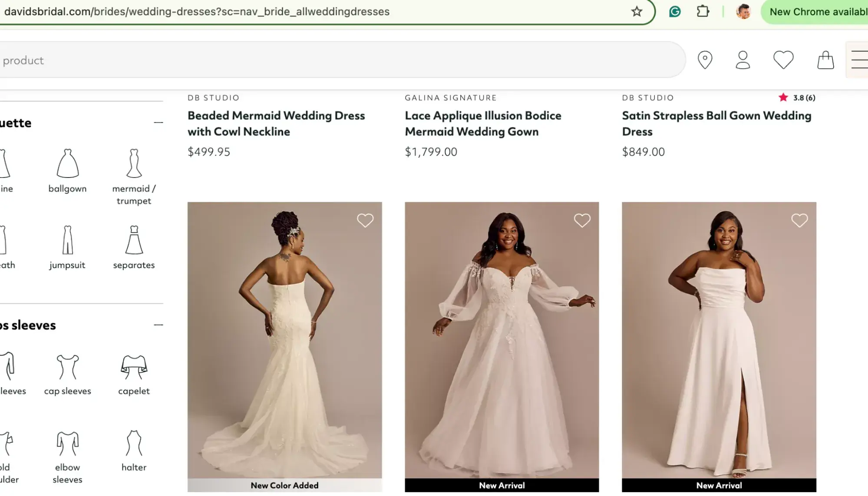Open Satin Strapless Ball Gown Wedding Dress
868x496 pixels.
coord(716,124)
